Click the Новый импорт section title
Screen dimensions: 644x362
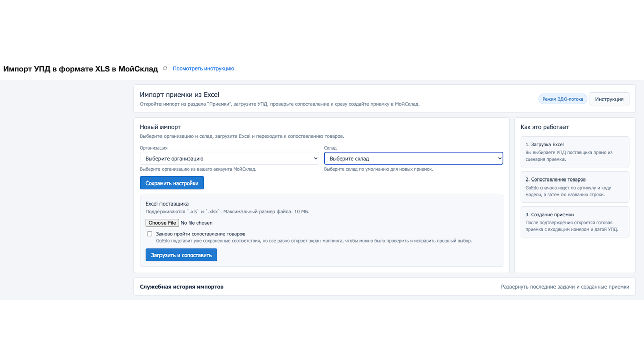(x=160, y=127)
